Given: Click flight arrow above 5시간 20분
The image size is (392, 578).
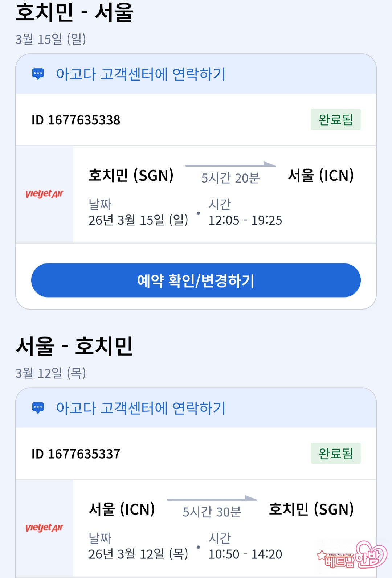Looking at the screenshot, I should (x=230, y=165).
